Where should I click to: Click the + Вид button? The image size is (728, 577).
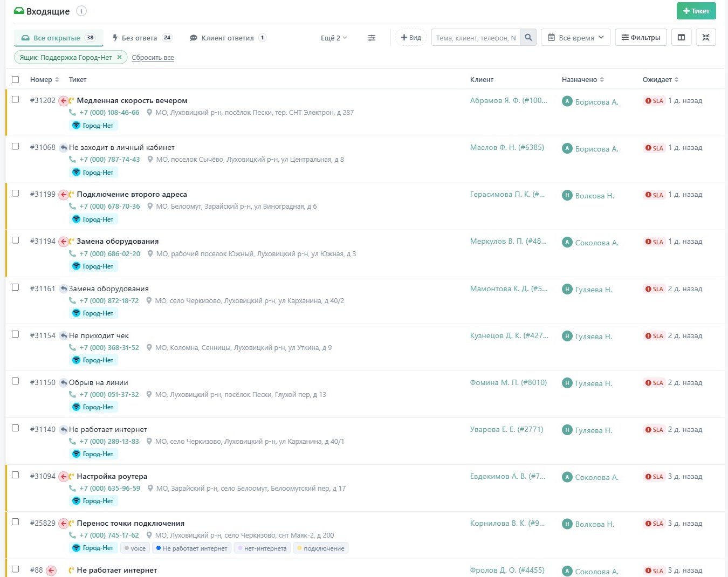click(x=411, y=37)
